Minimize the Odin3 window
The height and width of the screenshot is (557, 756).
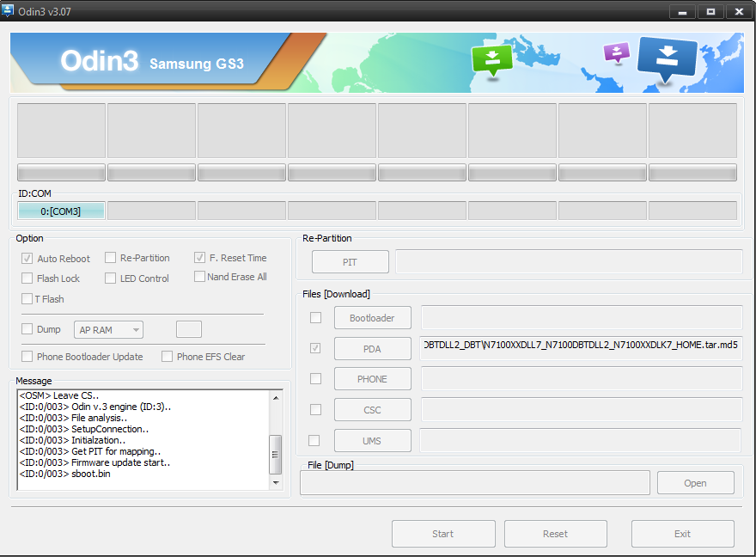coord(682,11)
